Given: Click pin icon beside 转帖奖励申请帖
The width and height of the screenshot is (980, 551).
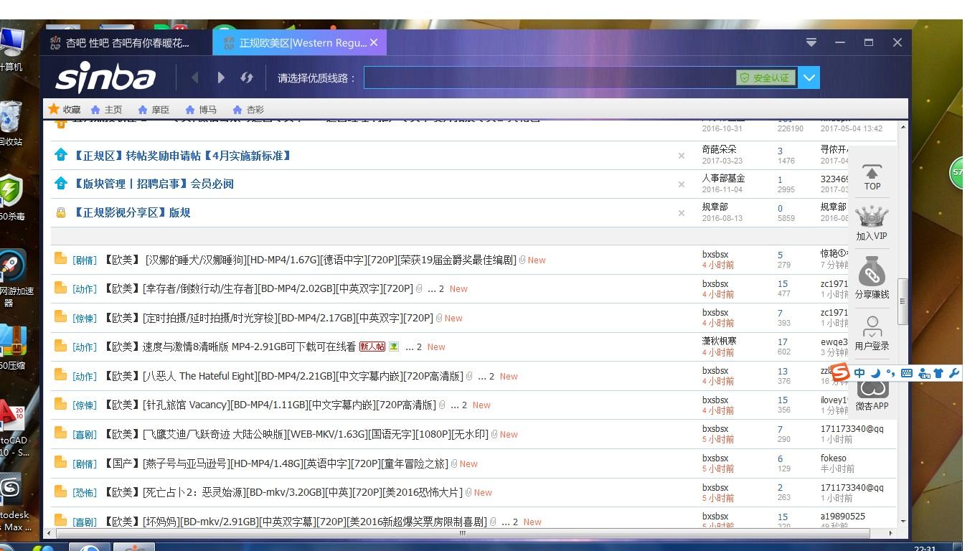Looking at the screenshot, I should click(61, 155).
